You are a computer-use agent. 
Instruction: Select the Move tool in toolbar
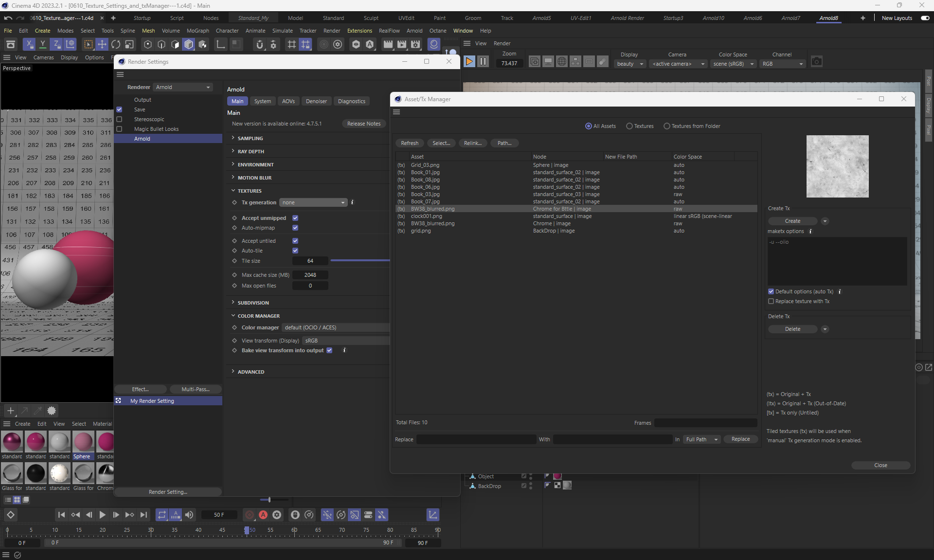tap(102, 44)
